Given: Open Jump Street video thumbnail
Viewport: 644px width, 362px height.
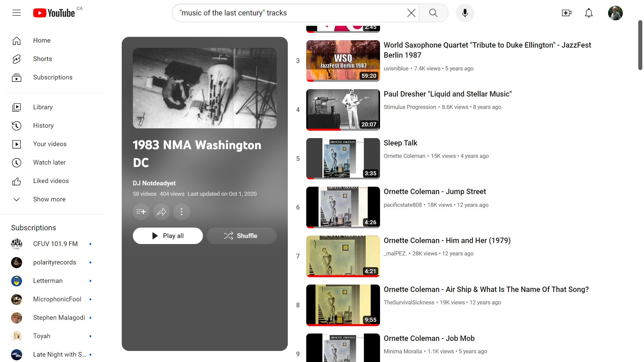Looking at the screenshot, I should [x=343, y=207].
